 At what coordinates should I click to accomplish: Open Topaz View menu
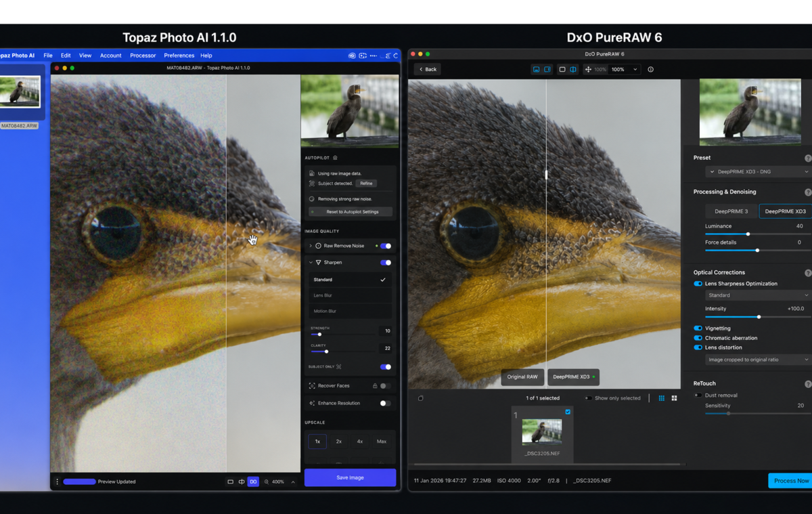[85, 56]
